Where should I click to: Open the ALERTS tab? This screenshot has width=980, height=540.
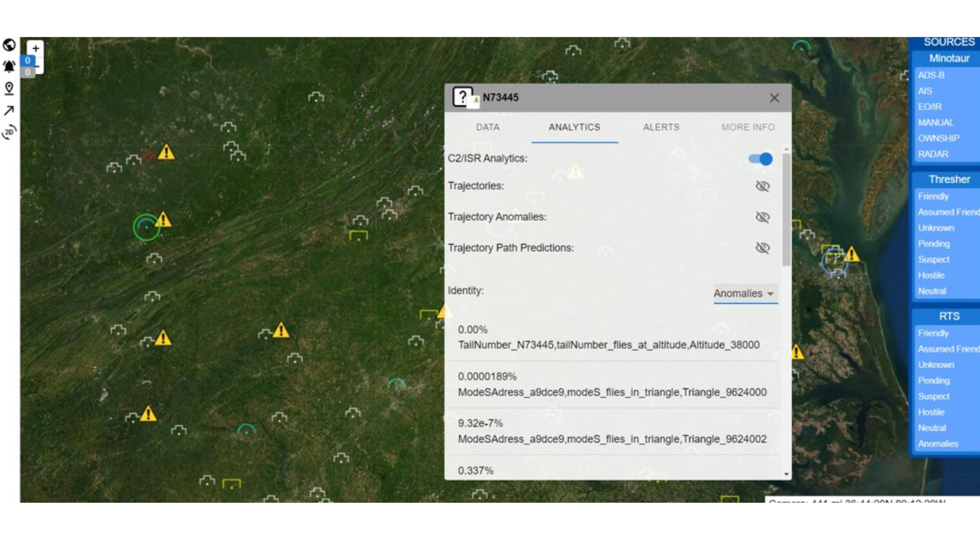click(661, 127)
